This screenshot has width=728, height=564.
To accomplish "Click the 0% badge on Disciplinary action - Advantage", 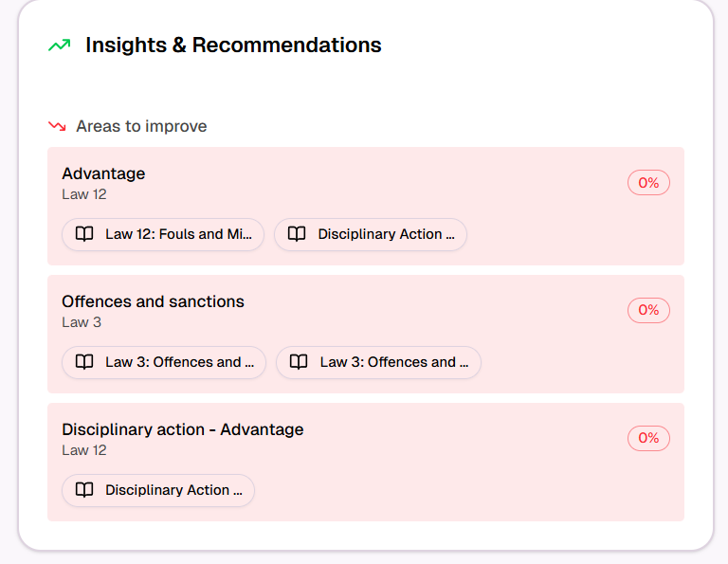I will (648, 438).
